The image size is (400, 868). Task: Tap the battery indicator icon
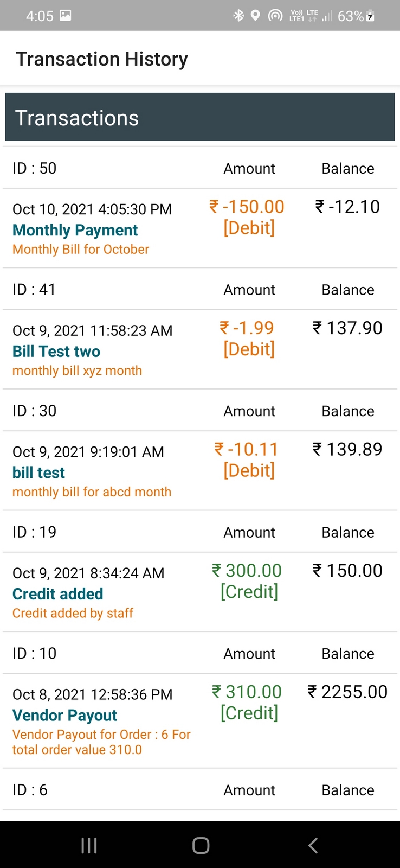[371, 16]
